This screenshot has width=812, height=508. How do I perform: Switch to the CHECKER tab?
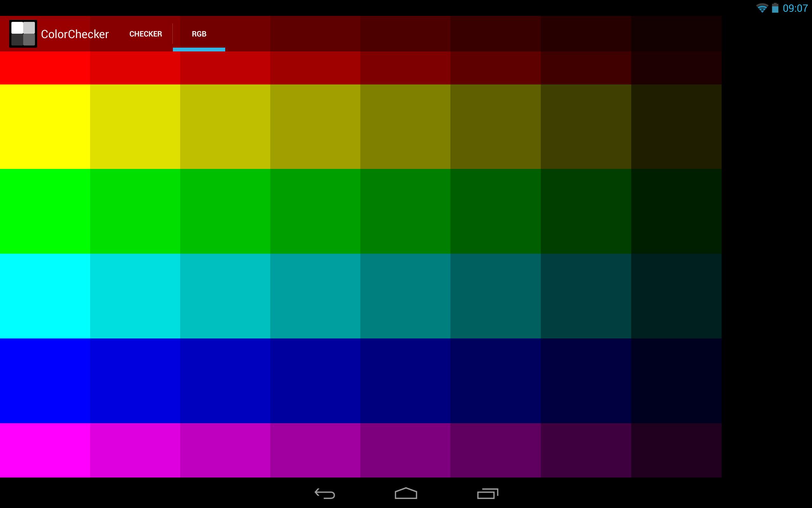point(146,34)
